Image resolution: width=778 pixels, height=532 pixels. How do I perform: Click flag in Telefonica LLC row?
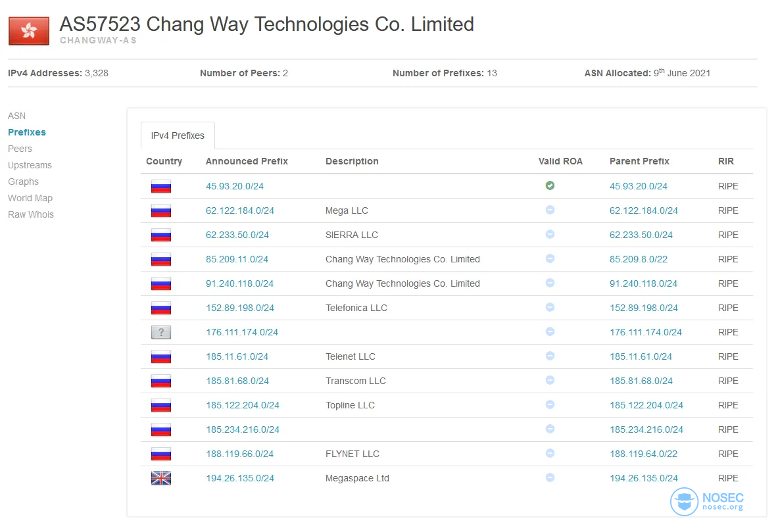[160, 308]
